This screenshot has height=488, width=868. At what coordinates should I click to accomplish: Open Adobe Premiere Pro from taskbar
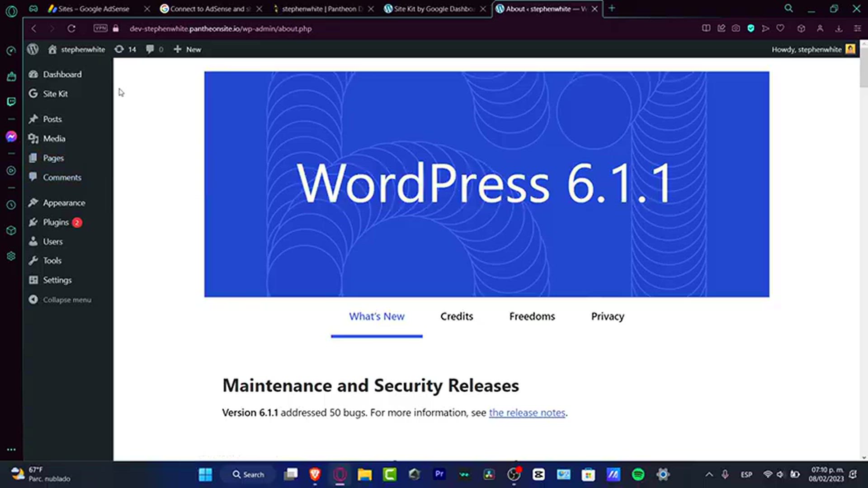[x=439, y=474]
